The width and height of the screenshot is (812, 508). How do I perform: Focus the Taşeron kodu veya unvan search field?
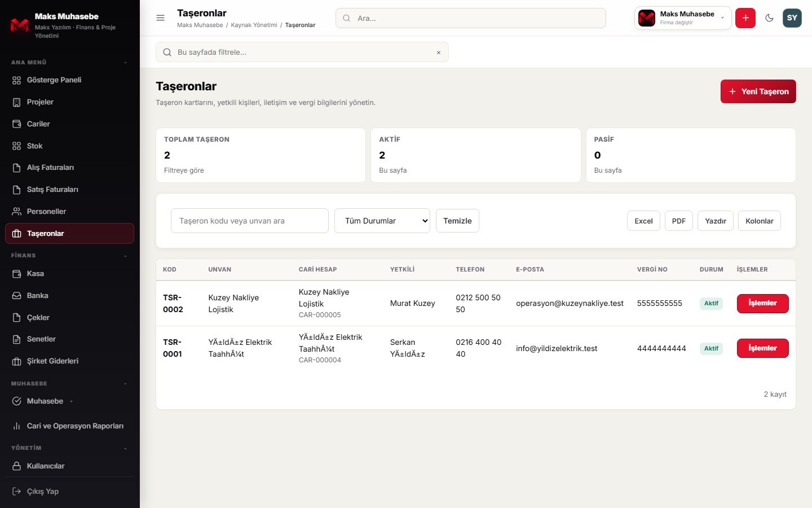(x=250, y=221)
